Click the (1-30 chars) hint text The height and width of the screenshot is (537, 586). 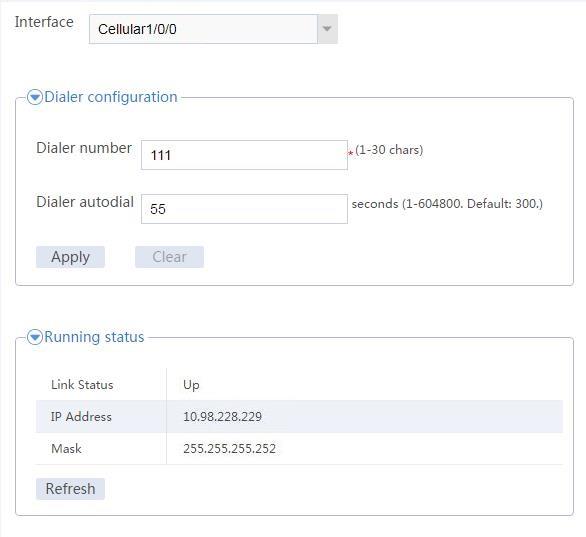[x=389, y=150]
